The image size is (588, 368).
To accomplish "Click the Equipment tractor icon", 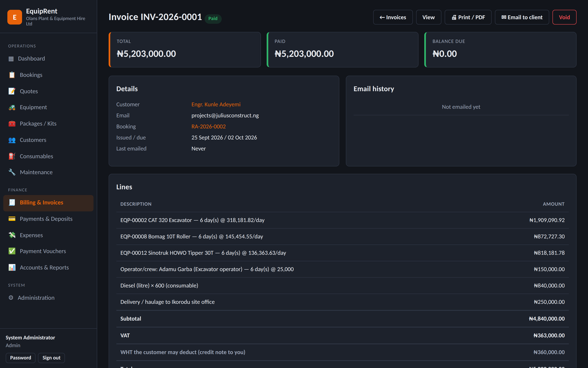I will coord(12,107).
